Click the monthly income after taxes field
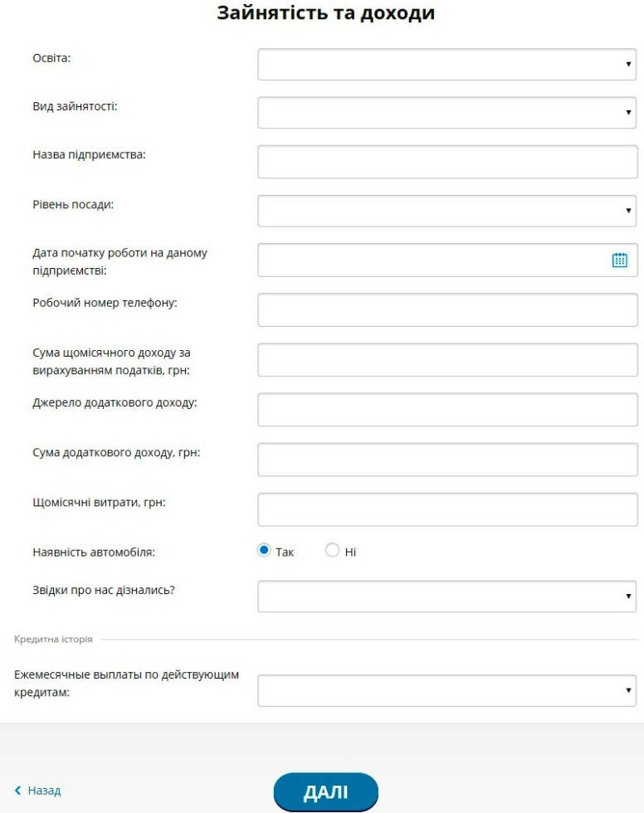The height and width of the screenshot is (813, 644). [446, 360]
